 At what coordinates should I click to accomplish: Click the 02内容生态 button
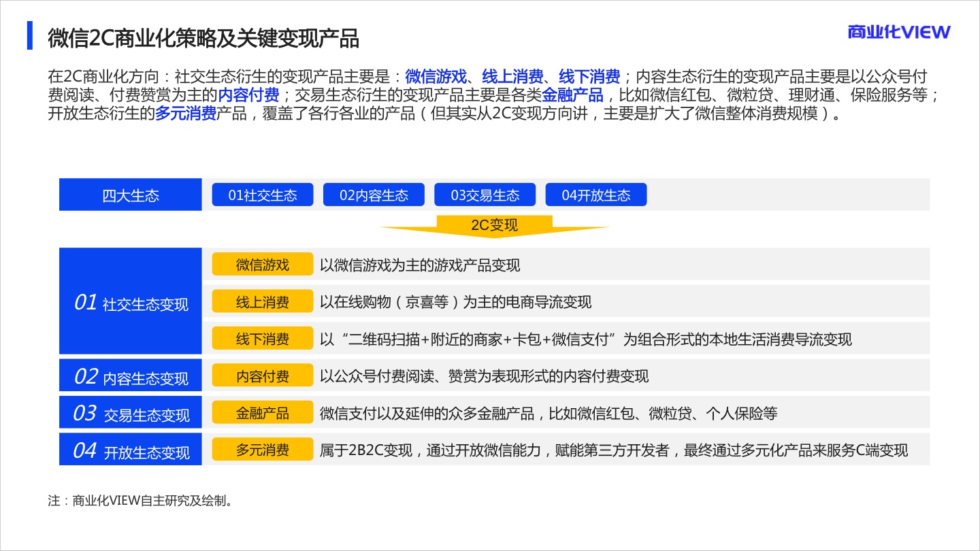point(374,195)
